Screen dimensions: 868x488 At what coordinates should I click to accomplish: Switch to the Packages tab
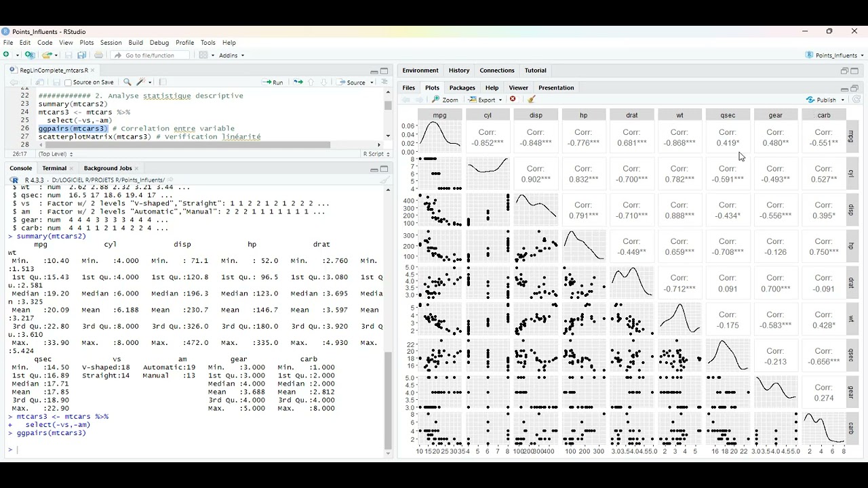pos(462,87)
